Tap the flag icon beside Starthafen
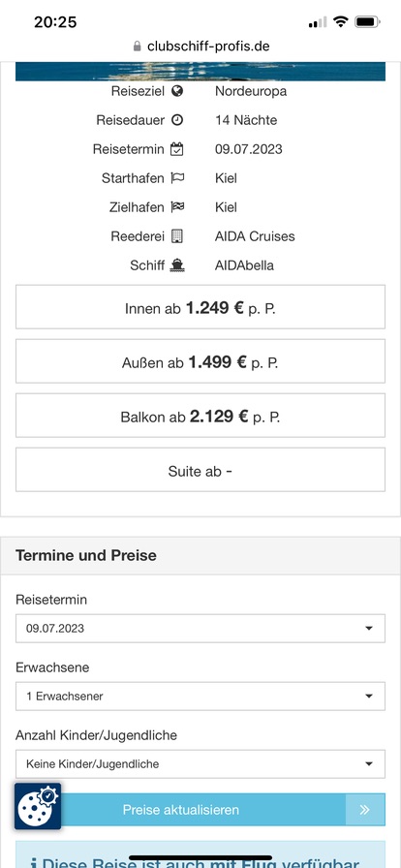 click(x=178, y=178)
